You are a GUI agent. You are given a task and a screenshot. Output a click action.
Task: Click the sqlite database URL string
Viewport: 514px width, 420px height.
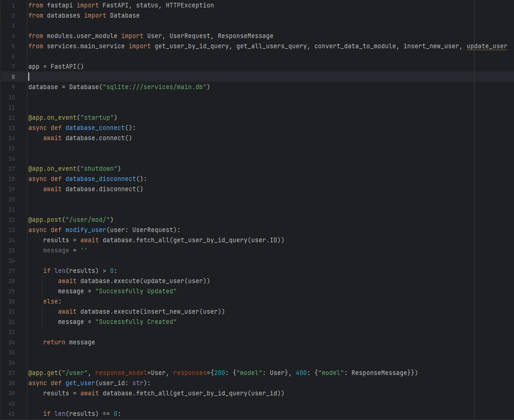click(x=155, y=87)
